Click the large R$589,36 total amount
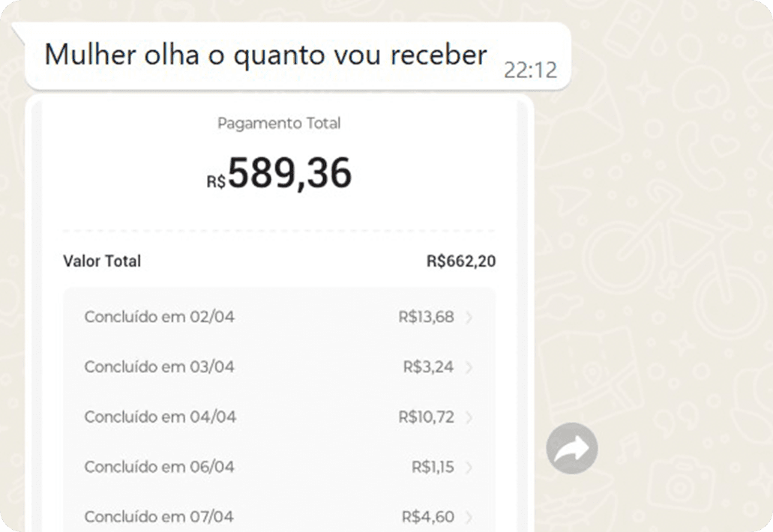 click(x=279, y=174)
